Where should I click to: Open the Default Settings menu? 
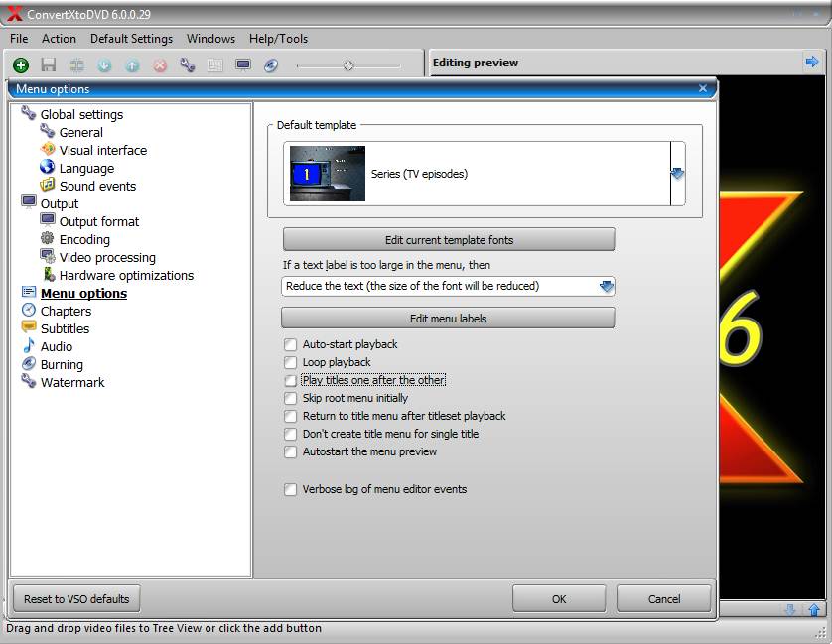click(x=131, y=39)
